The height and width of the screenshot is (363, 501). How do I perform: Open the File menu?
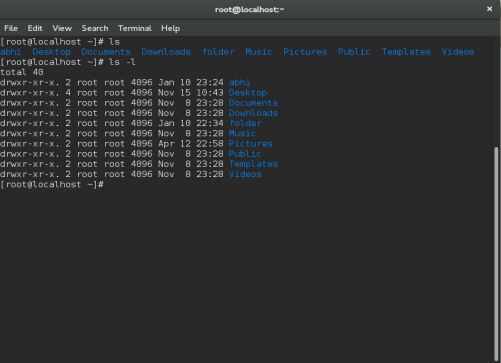click(x=11, y=28)
